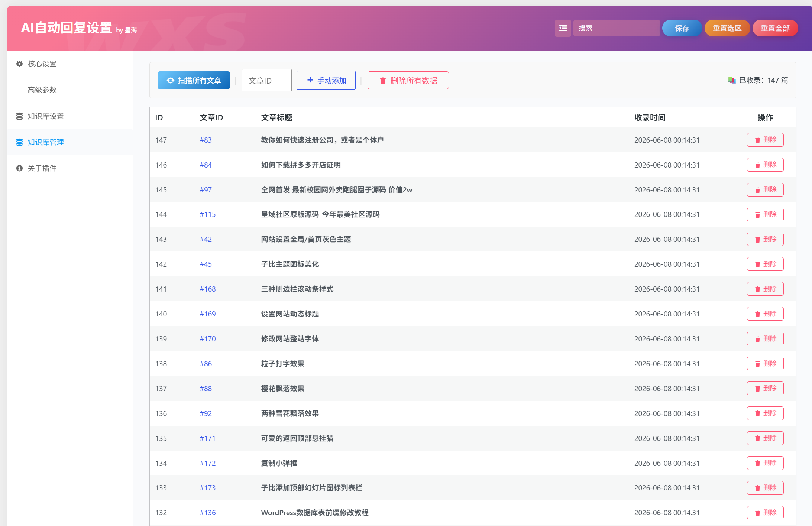The height and width of the screenshot is (526, 812).
Task: Click the refresh icon on 扫描所有文章 button
Action: 170,81
